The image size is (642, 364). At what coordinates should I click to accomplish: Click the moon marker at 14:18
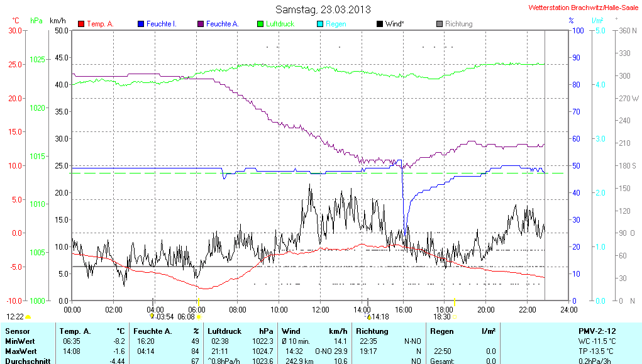click(x=369, y=316)
